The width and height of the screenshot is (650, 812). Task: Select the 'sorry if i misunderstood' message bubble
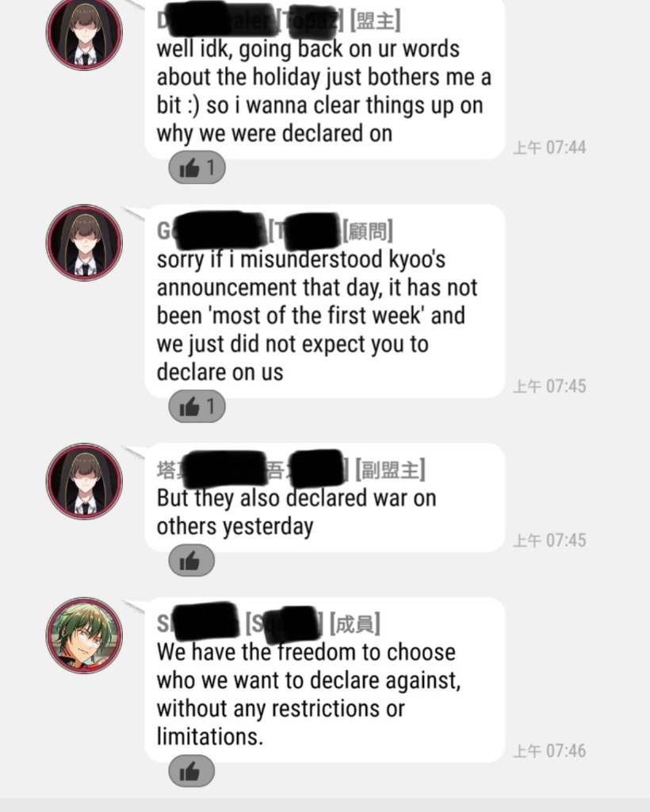click(x=325, y=301)
